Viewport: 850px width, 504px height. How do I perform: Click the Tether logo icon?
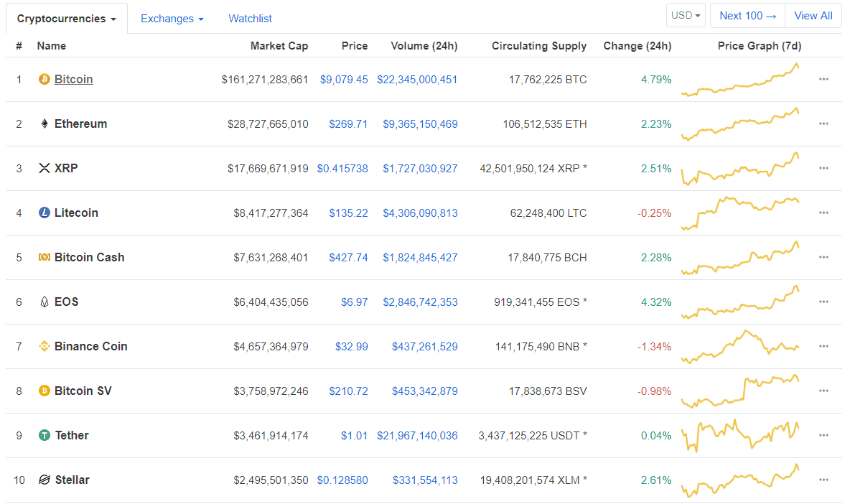[x=45, y=435]
